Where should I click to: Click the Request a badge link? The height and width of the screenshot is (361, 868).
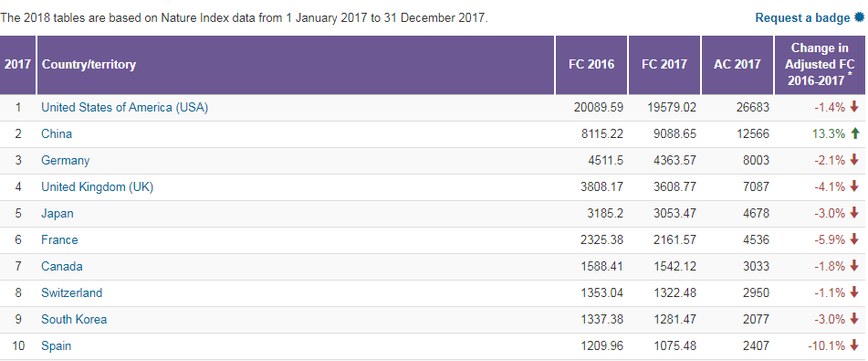coord(802,17)
